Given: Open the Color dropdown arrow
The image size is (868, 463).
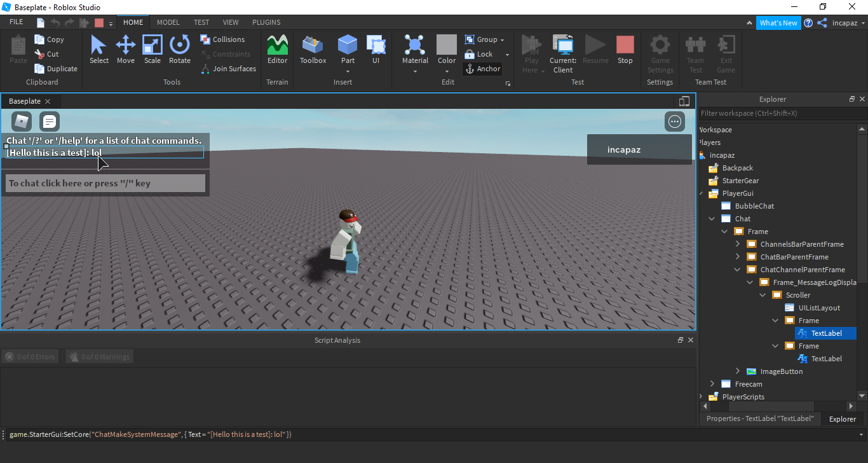Looking at the screenshot, I should coord(447,71).
